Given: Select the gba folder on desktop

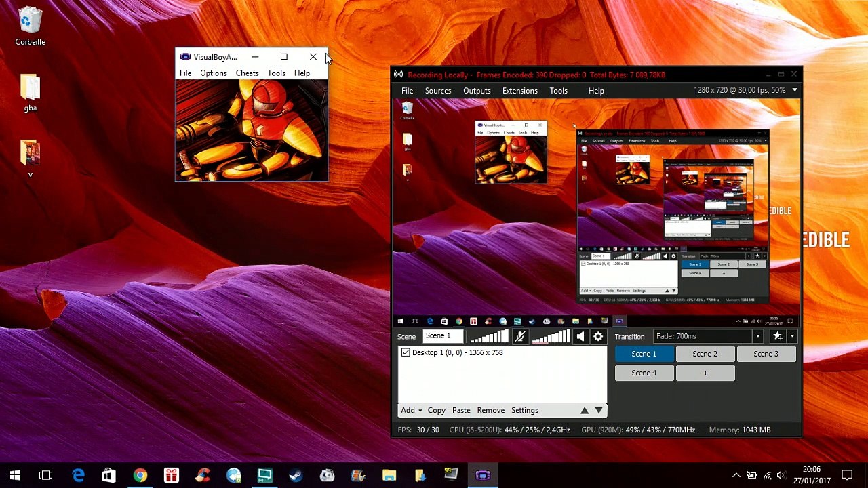Looking at the screenshot, I should [x=31, y=93].
